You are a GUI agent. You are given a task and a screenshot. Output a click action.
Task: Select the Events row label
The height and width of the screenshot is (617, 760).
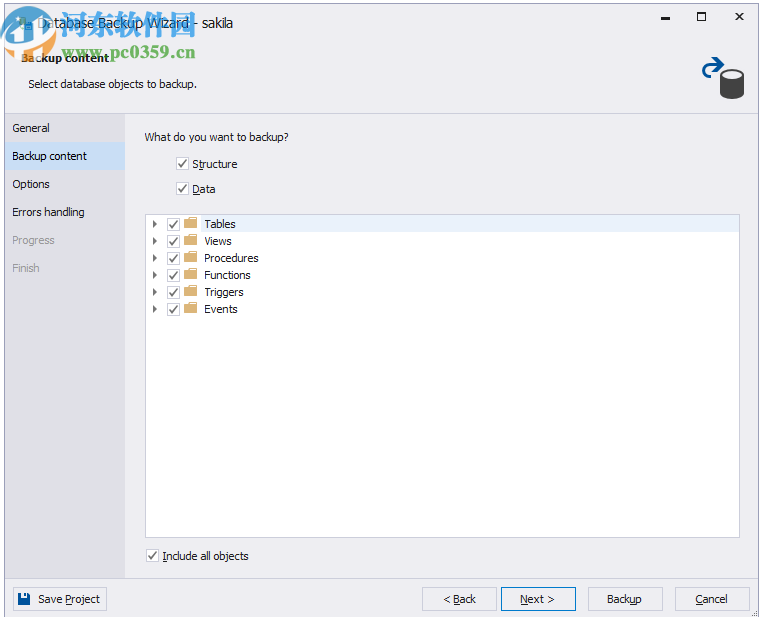[221, 309]
